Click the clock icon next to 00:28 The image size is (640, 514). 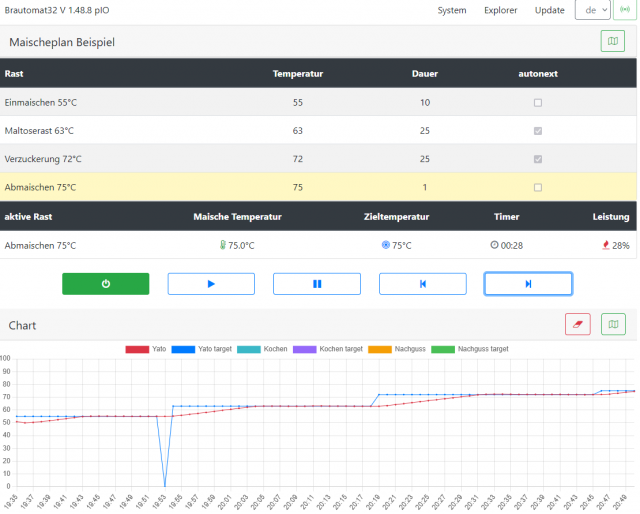[494, 245]
